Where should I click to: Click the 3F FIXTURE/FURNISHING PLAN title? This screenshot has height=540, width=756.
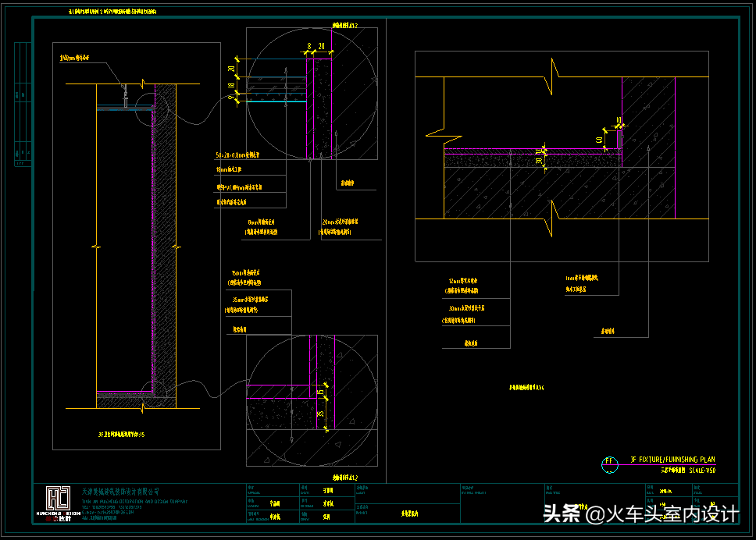[x=672, y=459]
